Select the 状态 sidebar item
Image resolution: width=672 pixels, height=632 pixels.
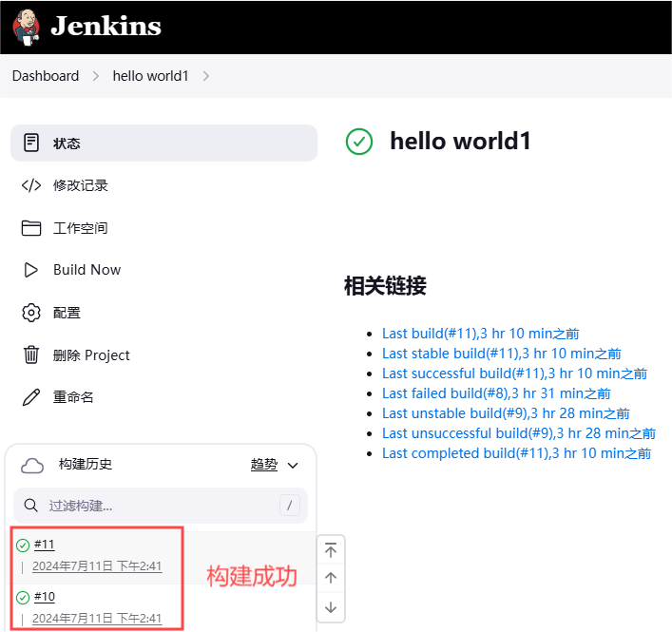163,144
